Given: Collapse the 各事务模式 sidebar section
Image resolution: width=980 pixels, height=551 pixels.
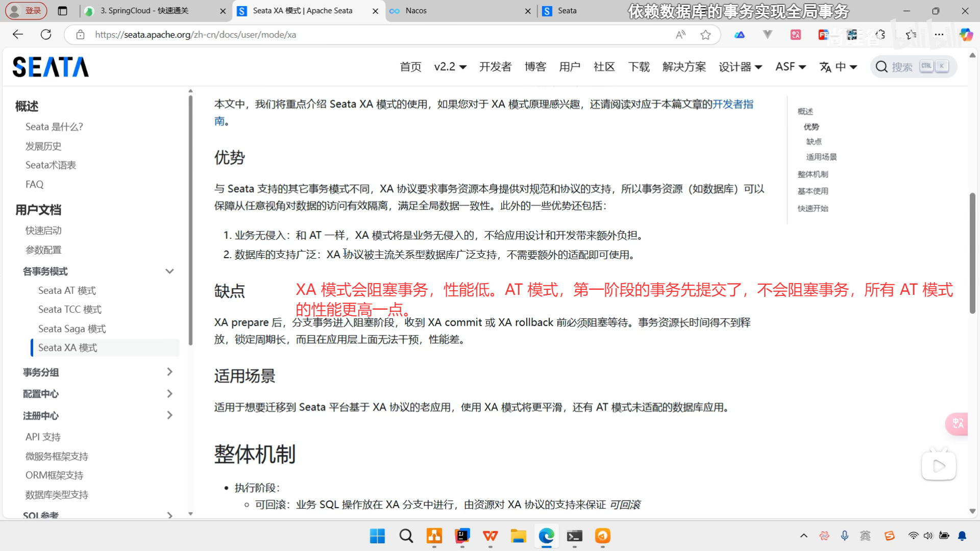Looking at the screenshot, I should pos(169,271).
